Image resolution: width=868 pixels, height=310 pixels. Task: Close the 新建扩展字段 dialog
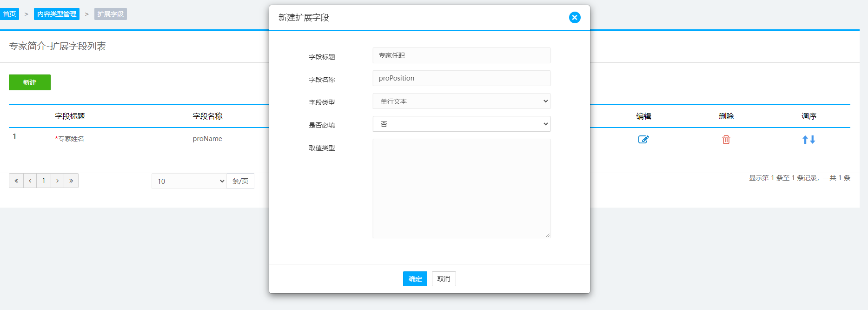575,18
